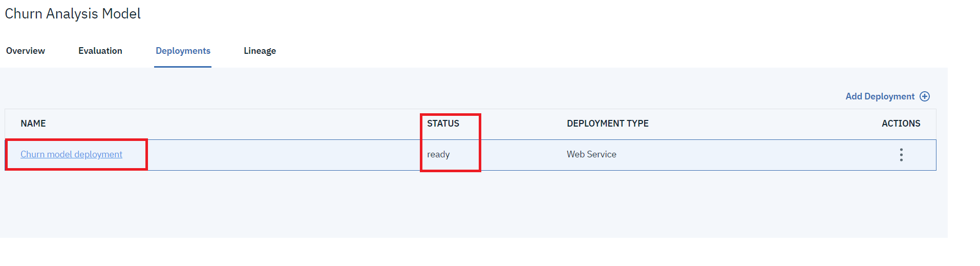Open the Evaluation tab
Image resolution: width=980 pixels, height=266 pixels.
100,51
